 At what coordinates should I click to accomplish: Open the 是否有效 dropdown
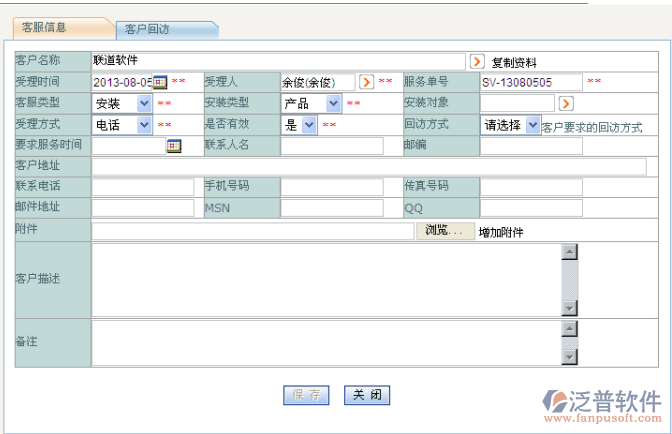coord(309,125)
